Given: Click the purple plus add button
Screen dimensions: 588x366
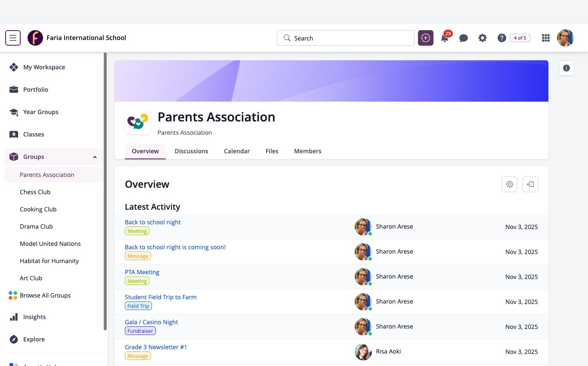Looking at the screenshot, I should [426, 38].
